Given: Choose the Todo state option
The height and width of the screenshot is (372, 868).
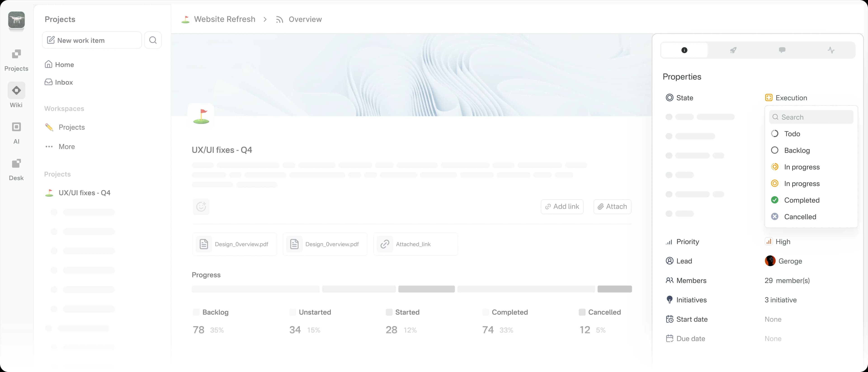Looking at the screenshot, I should point(793,133).
